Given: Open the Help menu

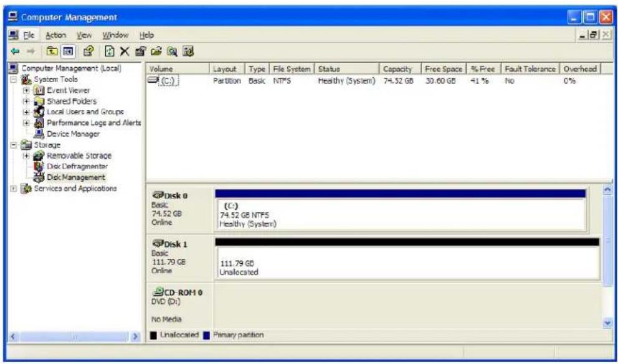Looking at the screenshot, I should coord(146,35).
